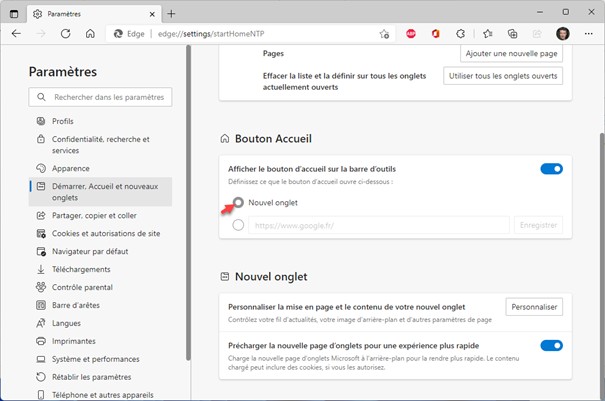Click the Enregistrer button
This screenshot has height=401, width=605.
tap(538, 225)
